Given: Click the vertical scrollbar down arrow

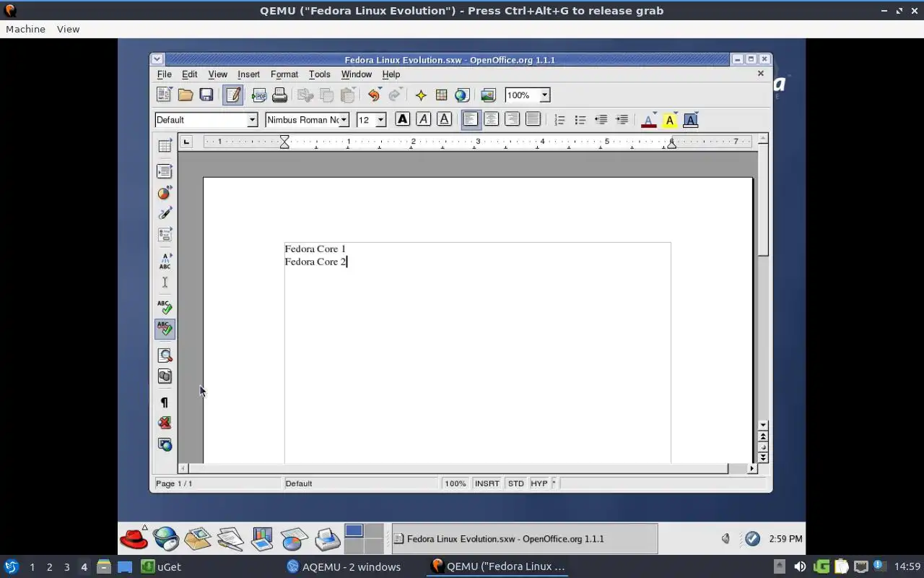Looking at the screenshot, I should 763,426.
